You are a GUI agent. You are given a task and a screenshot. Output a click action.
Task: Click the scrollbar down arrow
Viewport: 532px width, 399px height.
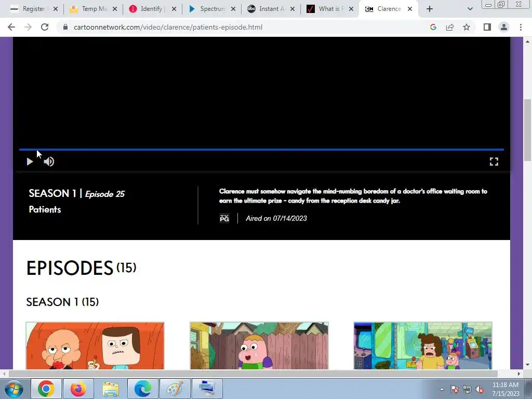click(x=528, y=365)
